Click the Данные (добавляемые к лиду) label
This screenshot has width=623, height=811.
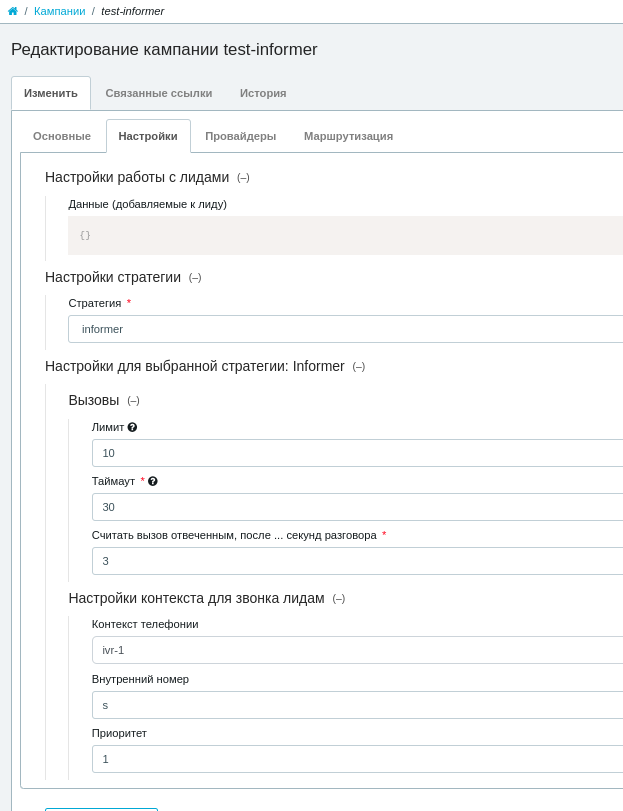[147, 204]
